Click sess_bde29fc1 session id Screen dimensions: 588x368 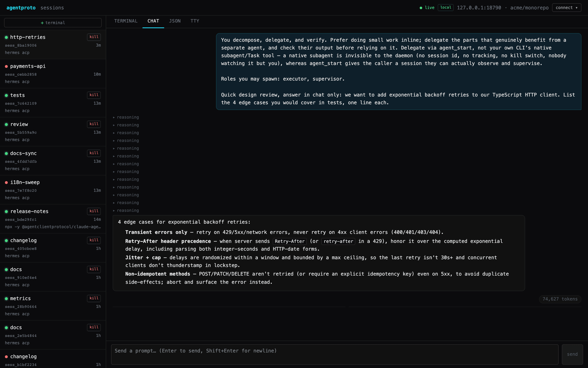pos(21,220)
